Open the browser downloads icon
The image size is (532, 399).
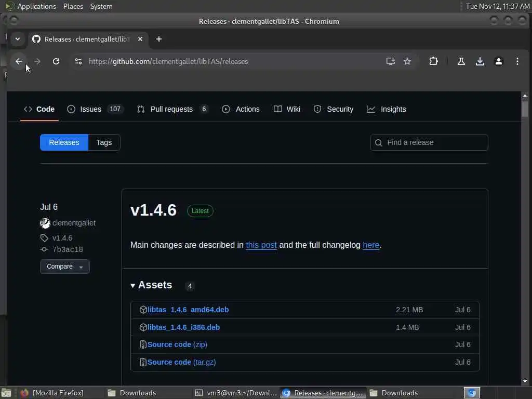pyautogui.click(x=480, y=61)
